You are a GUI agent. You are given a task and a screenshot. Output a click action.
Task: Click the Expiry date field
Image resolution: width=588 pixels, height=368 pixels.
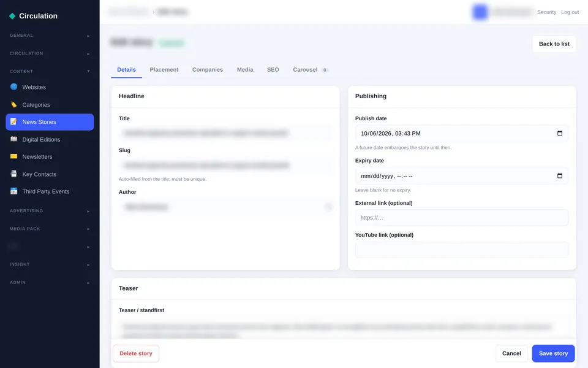462,176
